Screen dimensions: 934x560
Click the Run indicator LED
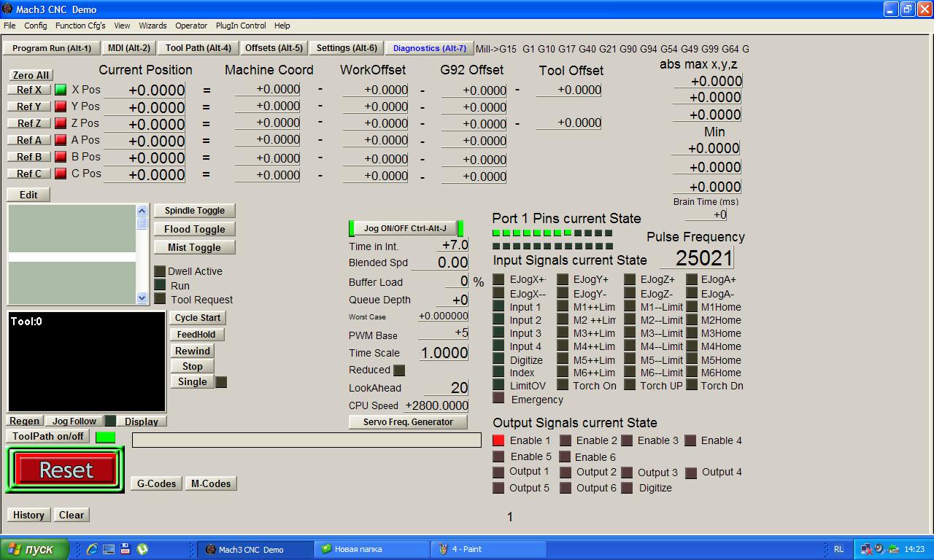160,285
